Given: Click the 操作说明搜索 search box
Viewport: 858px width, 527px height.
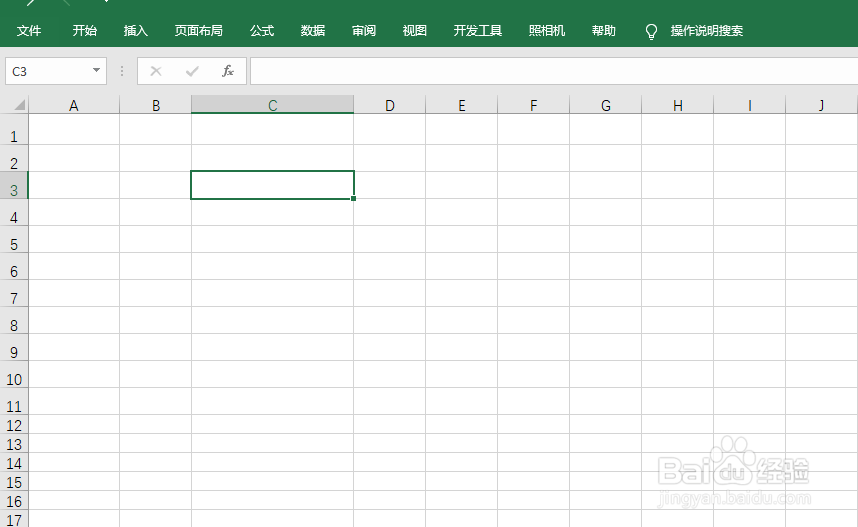Looking at the screenshot, I should click(706, 31).
